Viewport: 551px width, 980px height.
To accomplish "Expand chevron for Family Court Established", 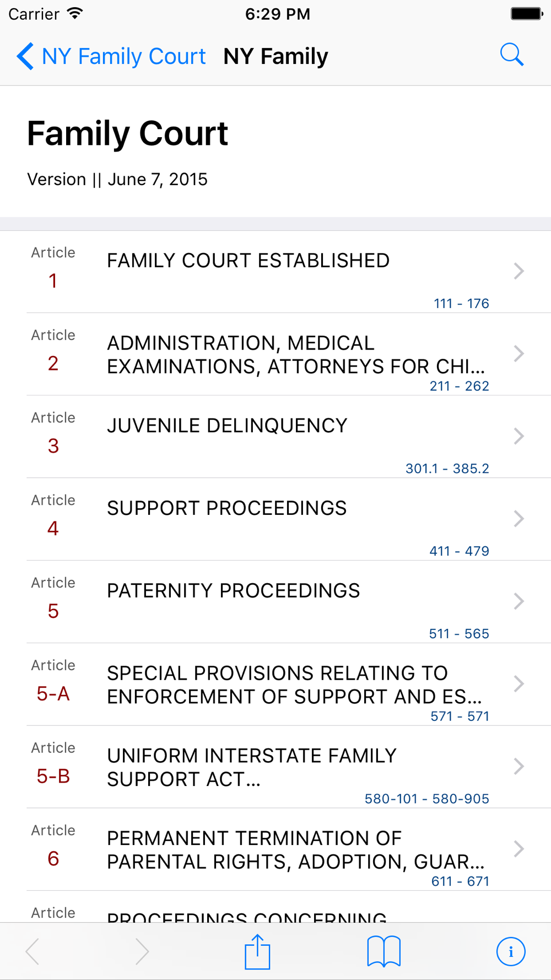I will tap(518, 271).
